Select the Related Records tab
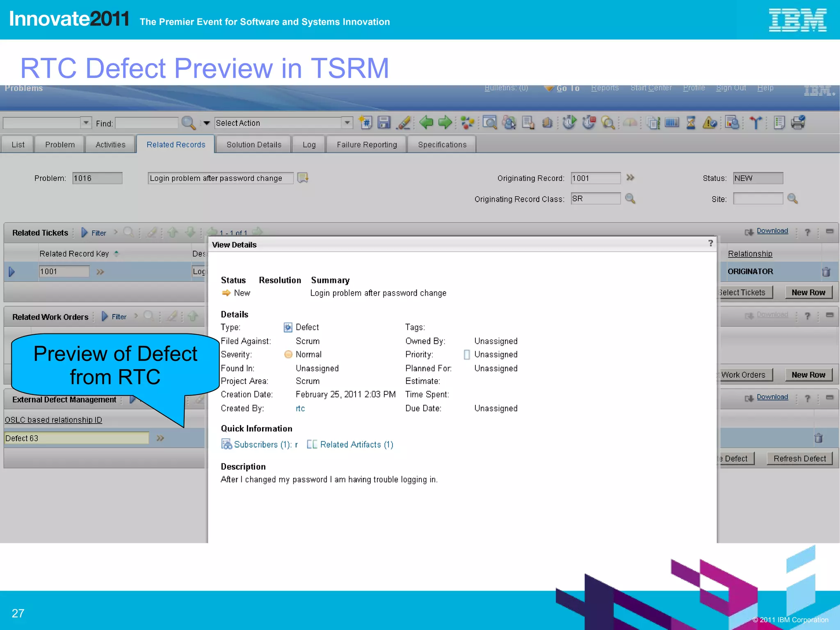 (176, 144)
